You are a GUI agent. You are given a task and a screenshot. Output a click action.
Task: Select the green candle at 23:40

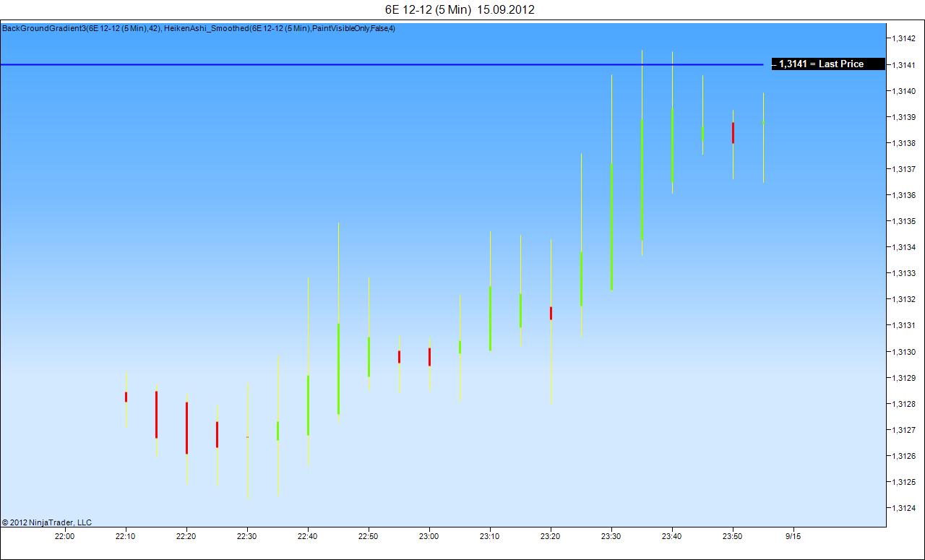672,146
